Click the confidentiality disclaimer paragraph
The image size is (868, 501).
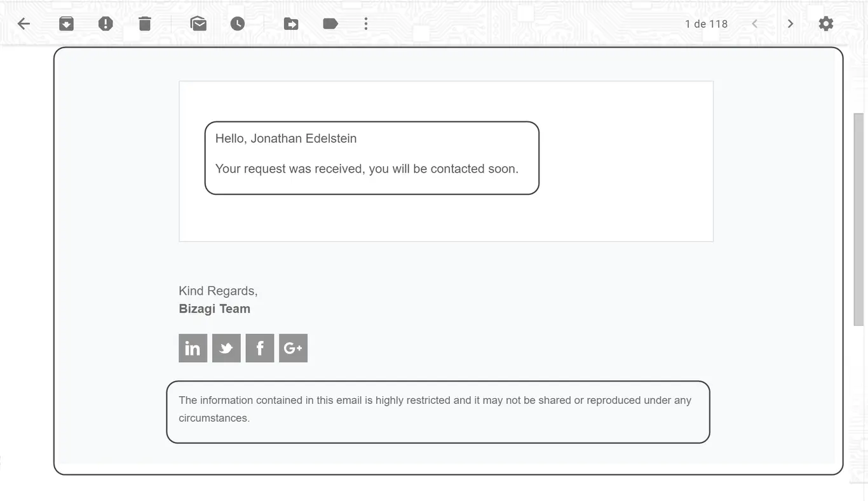click(435, 409)
